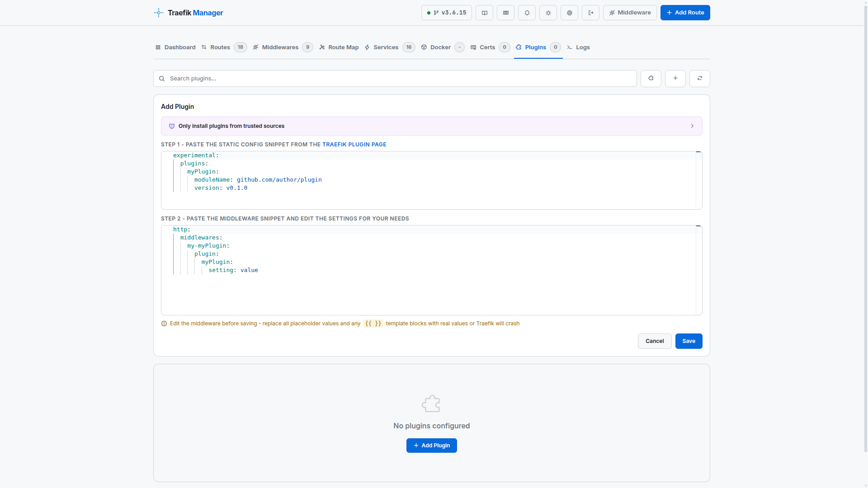Image resolution: width=868 pixels, height=488 pixels.
Task: Open the Logs tab
Action: pos(578,47)
